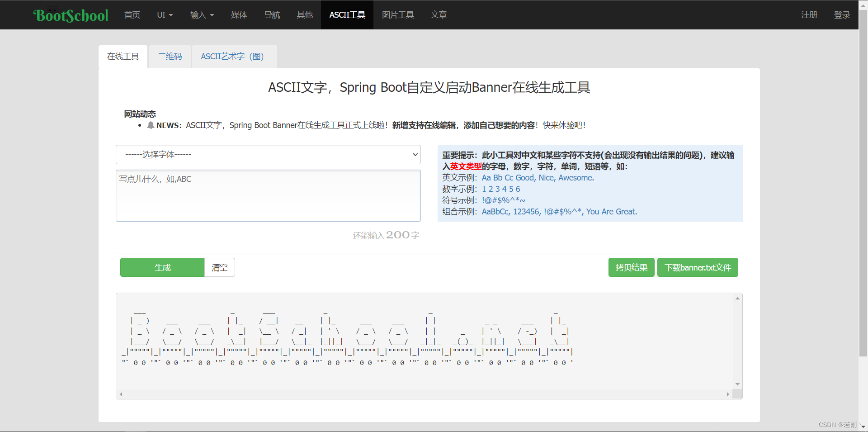Viewport: 868px width, 432px height.
Task: Click the red 英文类型 text
Action: (x=466, y=166)
